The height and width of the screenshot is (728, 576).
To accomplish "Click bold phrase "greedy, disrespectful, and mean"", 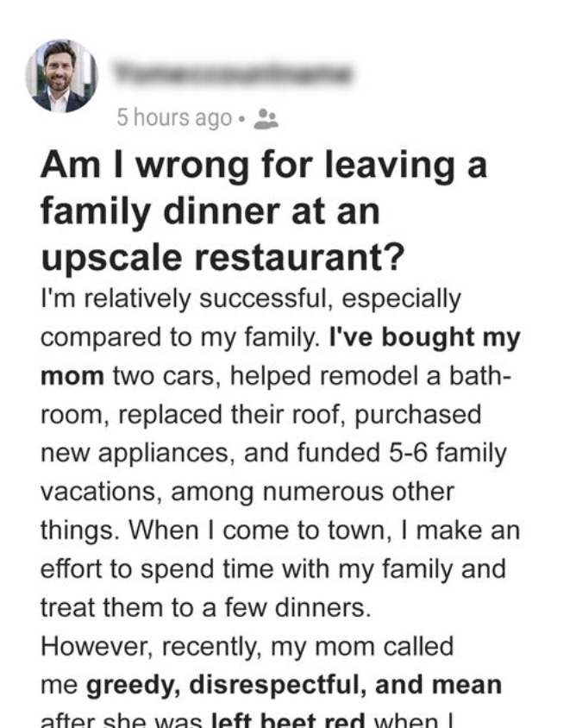I will [x=293, y=686].
